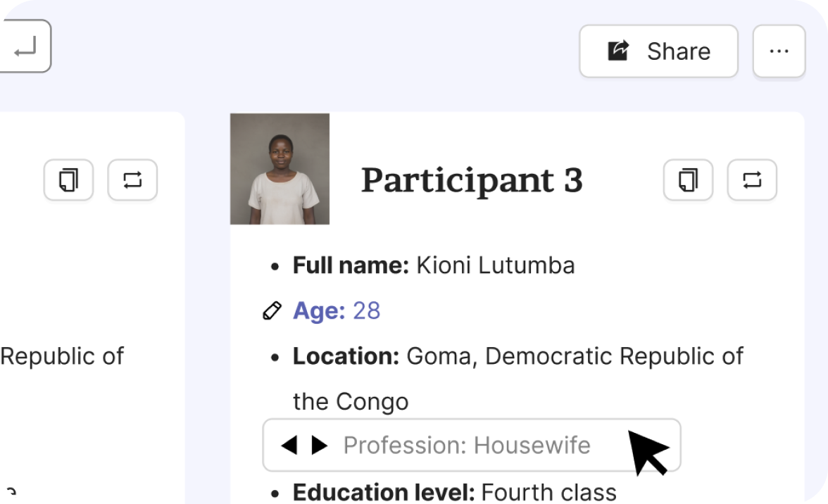Image resolution: width=828 pixels, height=504 pixels.
Task: Click the return arrow button
Action: click(x=25, y=46)
